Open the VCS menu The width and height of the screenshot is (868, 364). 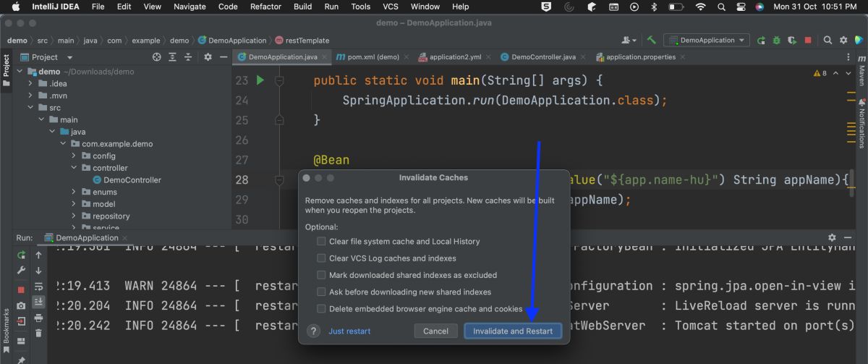pyautogui.click(x=391, y=7)
